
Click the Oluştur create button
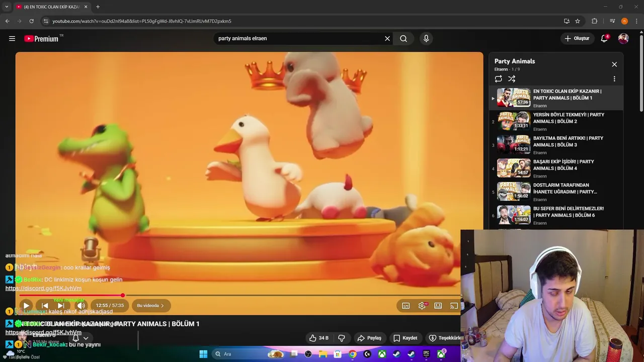pos(577,38)
